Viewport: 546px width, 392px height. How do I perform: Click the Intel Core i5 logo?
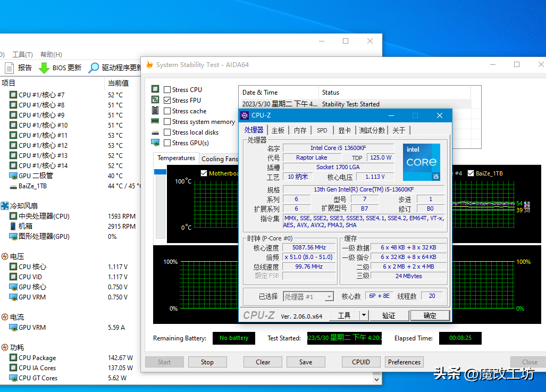click(x=421, y=162)
